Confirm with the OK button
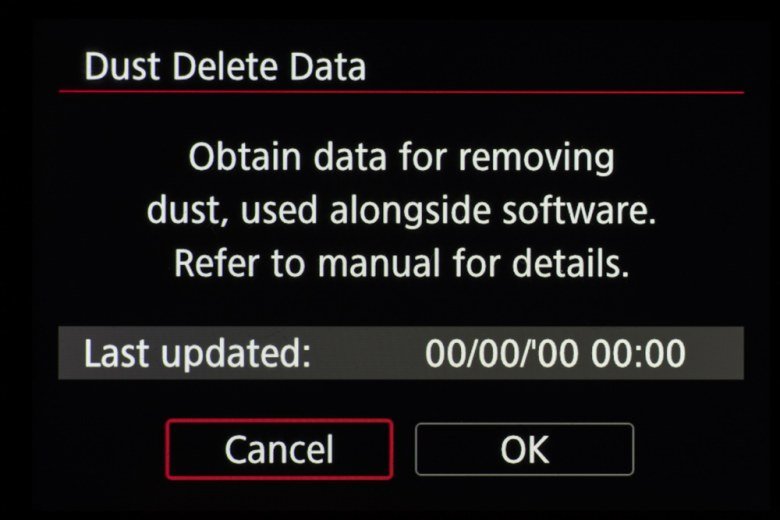Viewport: 780px width, 520px height. point(524,449)
